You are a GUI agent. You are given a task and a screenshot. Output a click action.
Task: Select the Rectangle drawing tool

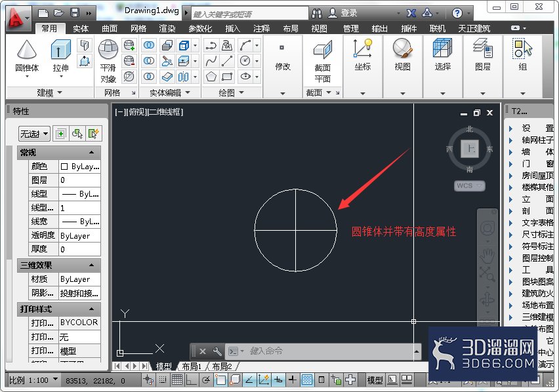[x=227, y=76]
